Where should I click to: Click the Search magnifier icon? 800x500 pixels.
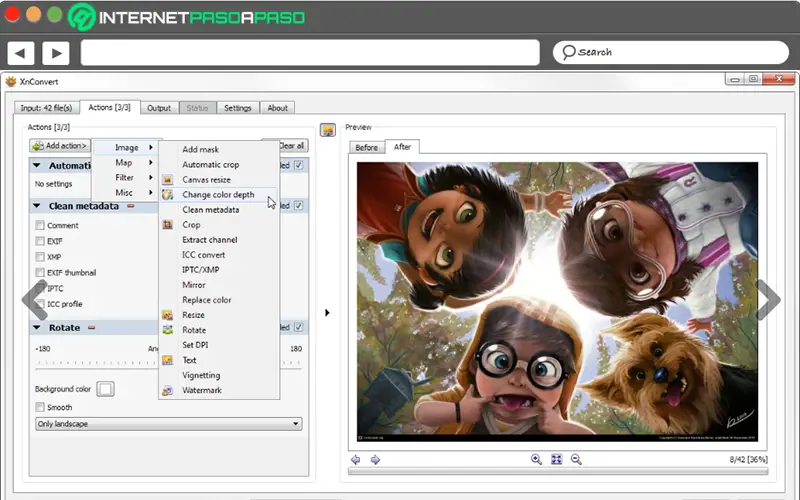coord(568,52)
